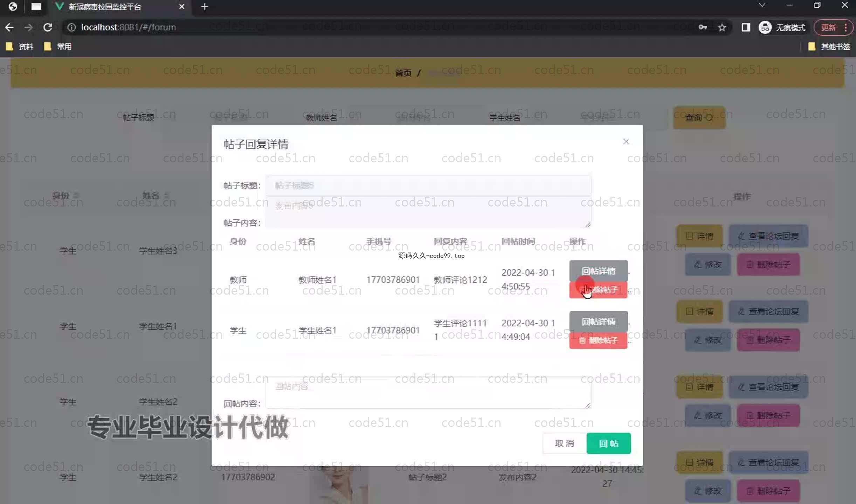Click the green 回帖 submit button
The height and width of the screenshot is (504, 856).
[608, 443]
